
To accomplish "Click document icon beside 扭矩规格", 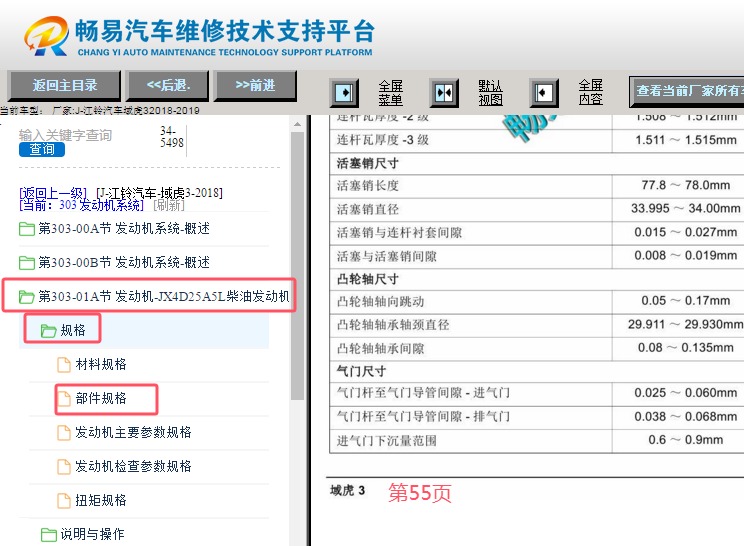I will [x=65, y=501].
